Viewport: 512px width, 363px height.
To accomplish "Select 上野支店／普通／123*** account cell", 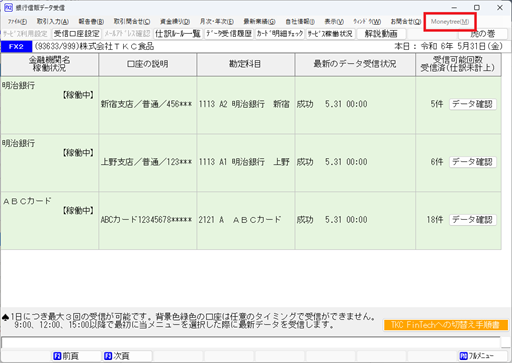I will pos(147,162).
